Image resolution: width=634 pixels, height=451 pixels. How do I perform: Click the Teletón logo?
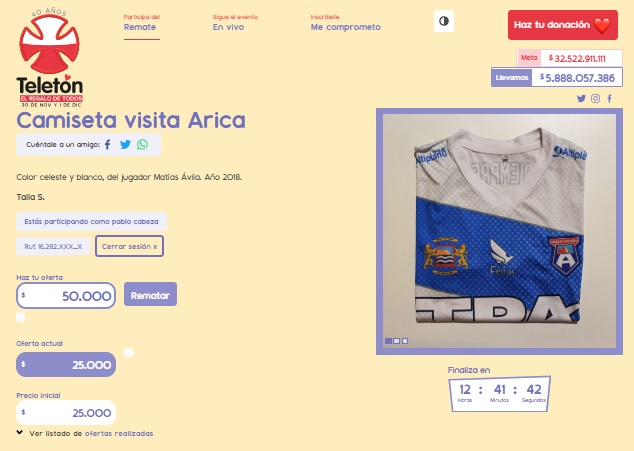click(x=50, y=58)
